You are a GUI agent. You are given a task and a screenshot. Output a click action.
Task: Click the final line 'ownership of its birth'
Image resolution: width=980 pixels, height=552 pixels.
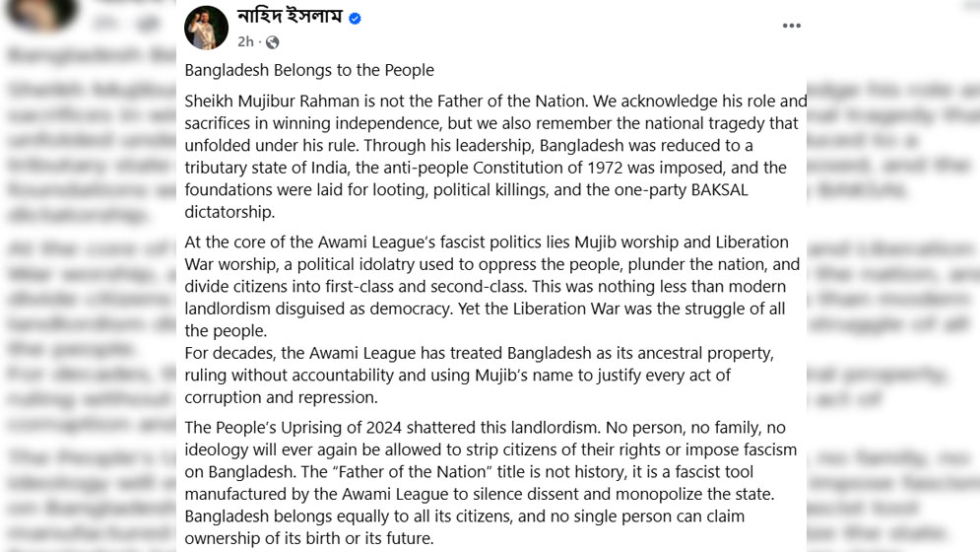point(308,538)
